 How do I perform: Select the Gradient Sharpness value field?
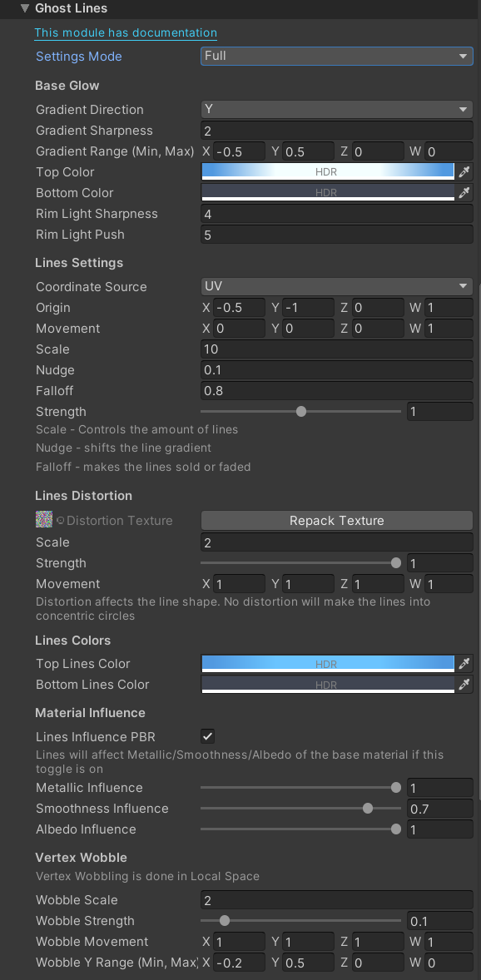tap(336, 130)
